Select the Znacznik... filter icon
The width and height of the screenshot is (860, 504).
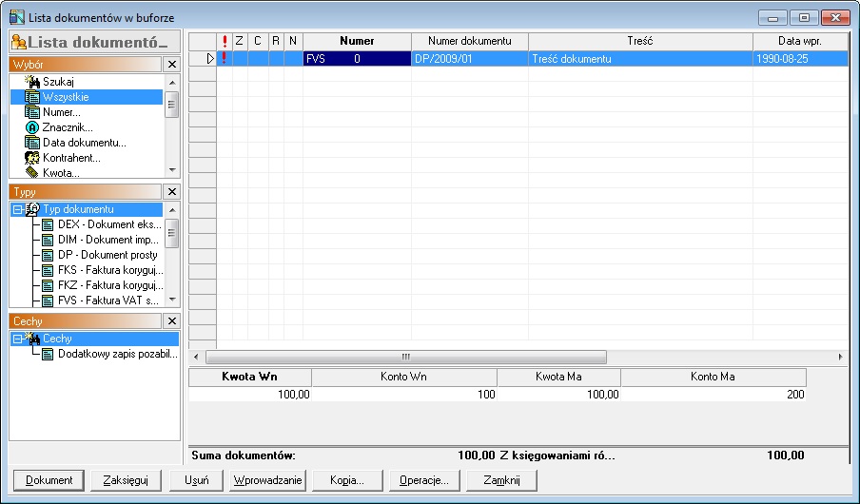click(x=31, y=127)
